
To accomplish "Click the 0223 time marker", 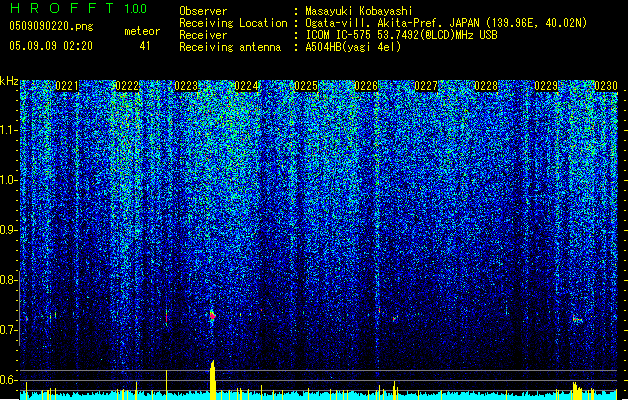I will pyautogui.click(x=187, y=86).
